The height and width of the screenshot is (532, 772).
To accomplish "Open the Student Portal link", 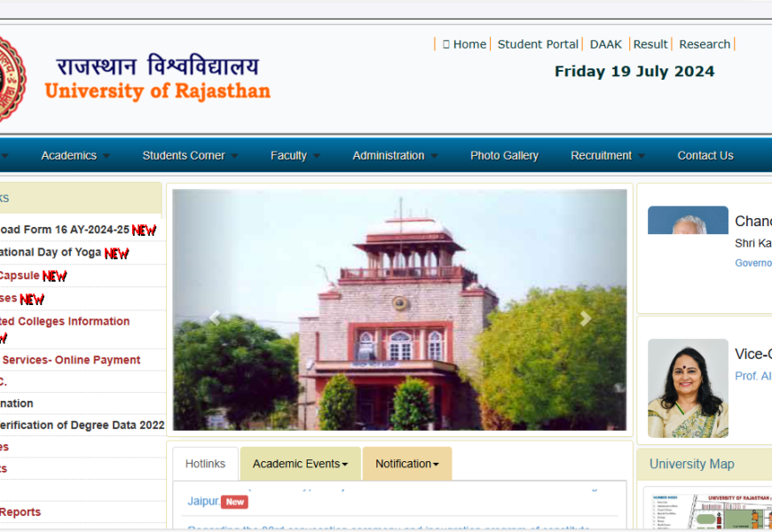I will click(x=538, y=44).
